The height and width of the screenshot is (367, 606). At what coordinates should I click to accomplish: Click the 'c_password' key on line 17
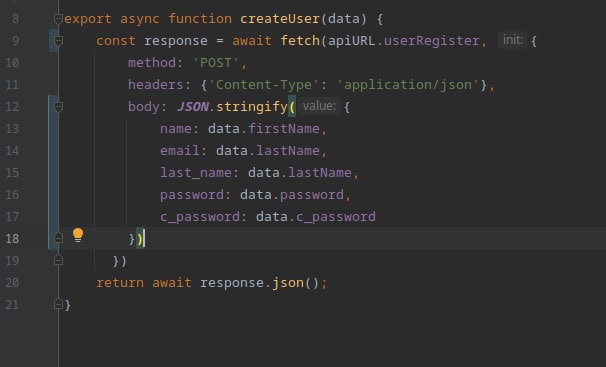[x=200, y=217]
